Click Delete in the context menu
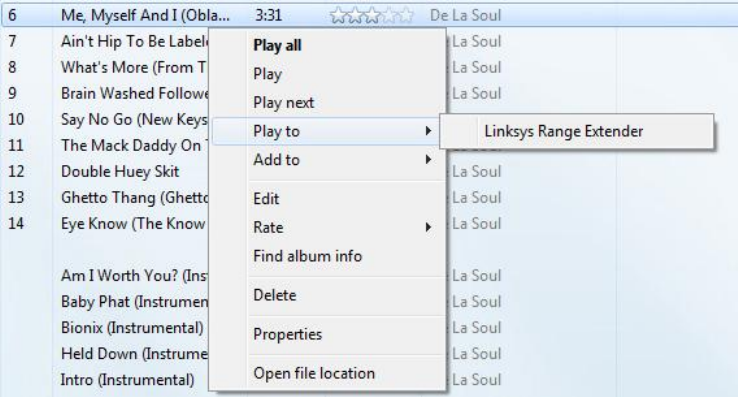 pyautogui.click(x=274, y=295)
